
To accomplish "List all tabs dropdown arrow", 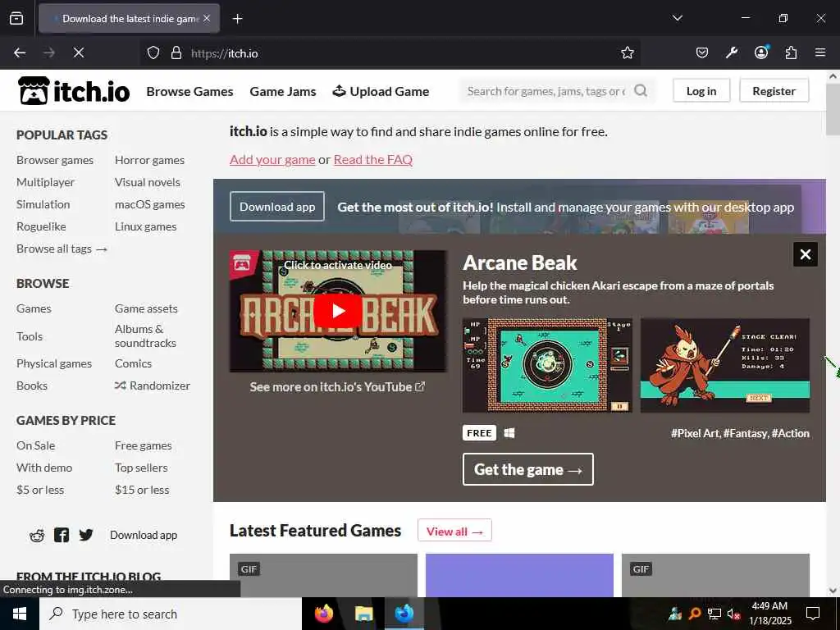I will [677, 18].
